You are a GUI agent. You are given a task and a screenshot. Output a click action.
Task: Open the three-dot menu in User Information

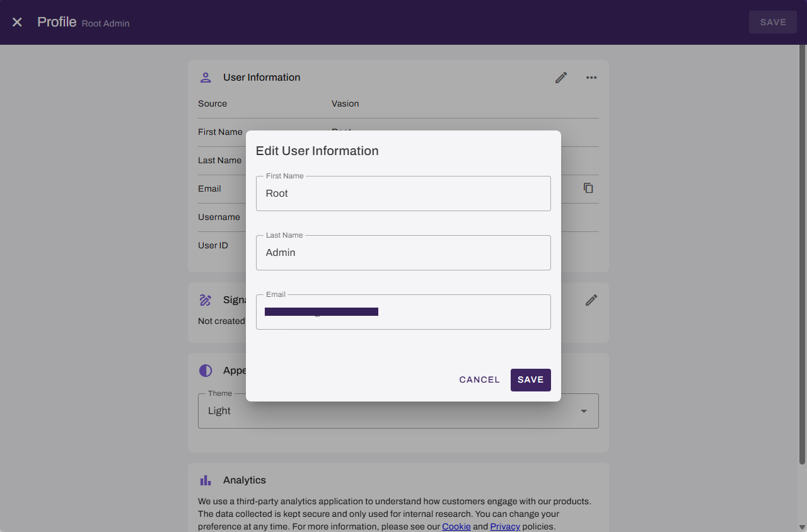point(591,78)
